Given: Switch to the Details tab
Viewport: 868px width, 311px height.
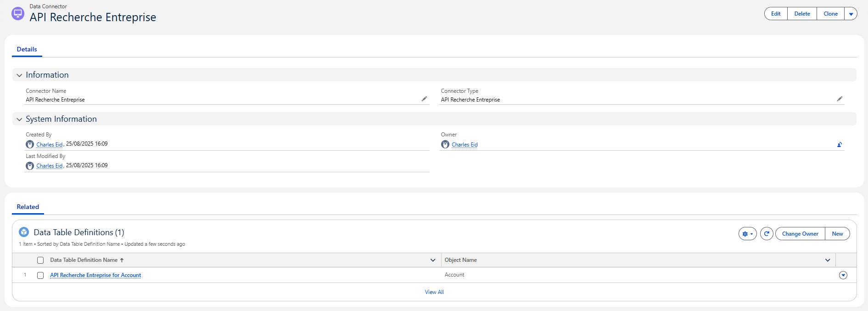Looking at the screenshot, I should (27, 50).
